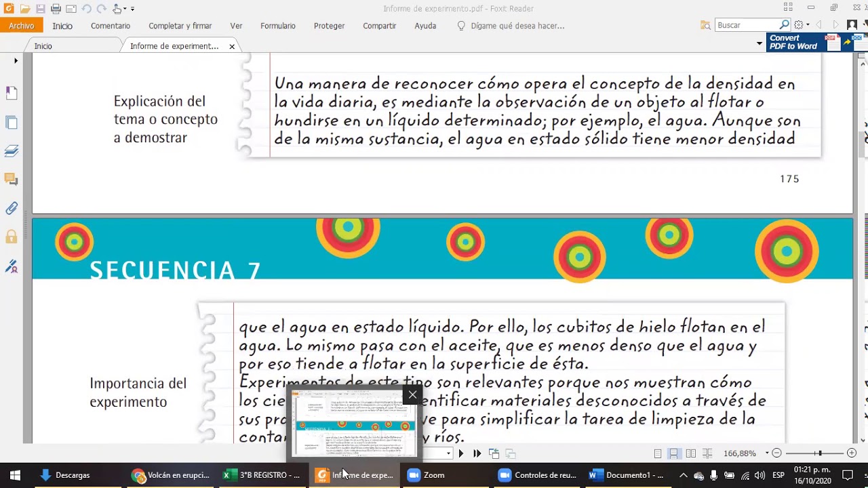Click the save diskette icon
The height and width of the screenshot is (488, 868).
pyautogui.click(x=41, y=9)
